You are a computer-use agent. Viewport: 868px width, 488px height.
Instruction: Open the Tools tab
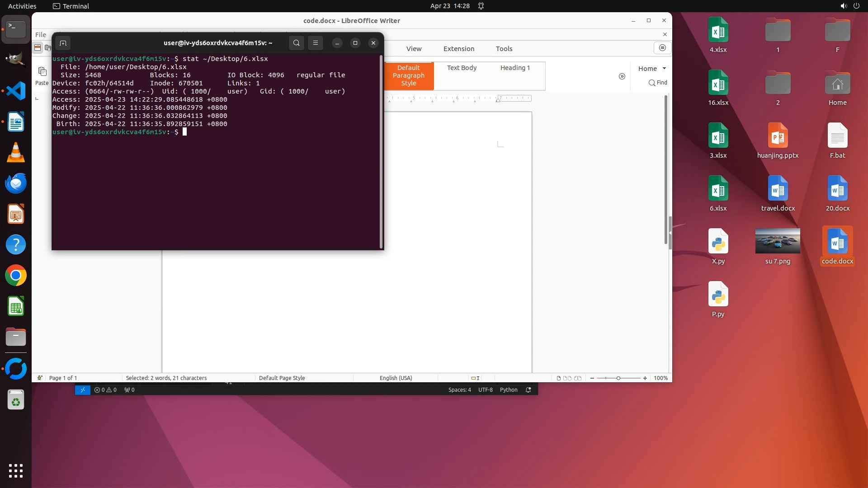click(504, 49)
